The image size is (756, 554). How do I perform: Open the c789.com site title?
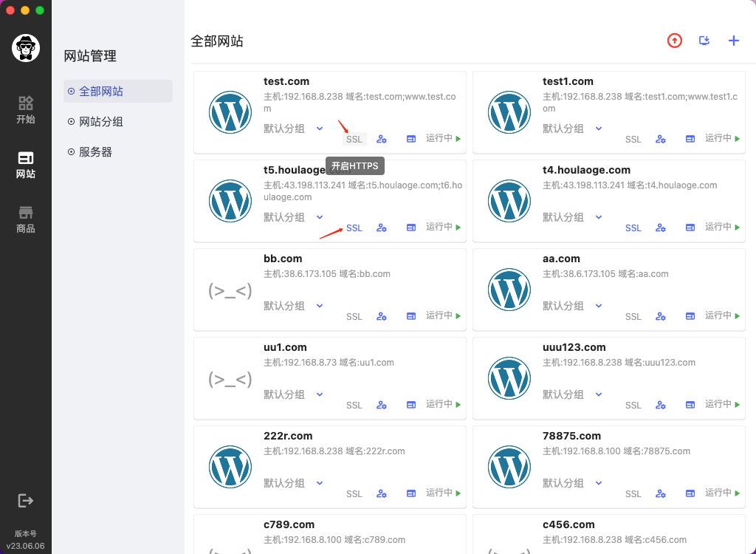289,524
